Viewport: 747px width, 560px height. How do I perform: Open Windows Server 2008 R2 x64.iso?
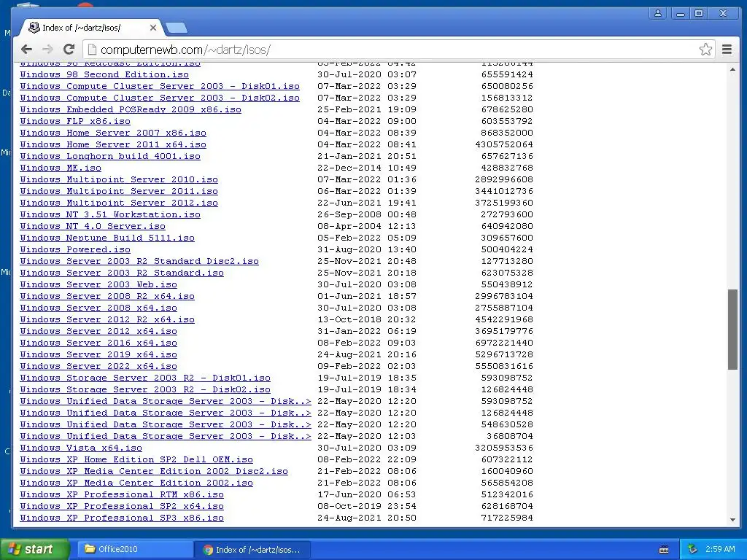[x=107, y=296]
